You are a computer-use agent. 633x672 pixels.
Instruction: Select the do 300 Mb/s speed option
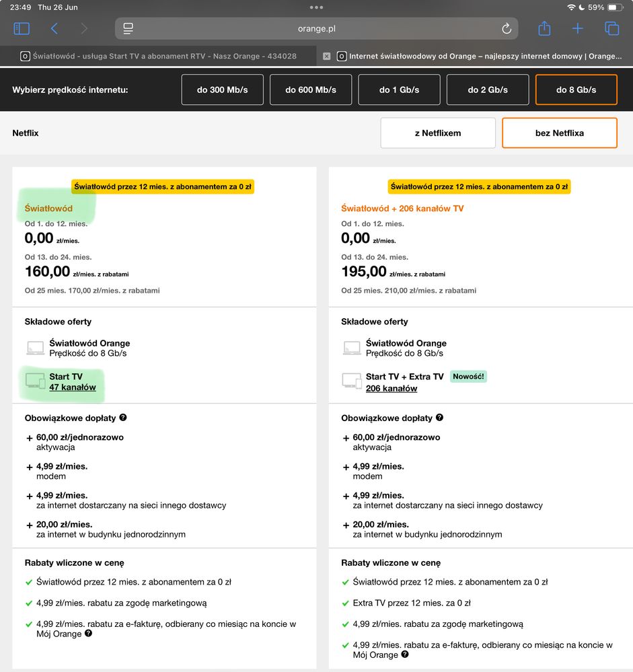[221, 89]
